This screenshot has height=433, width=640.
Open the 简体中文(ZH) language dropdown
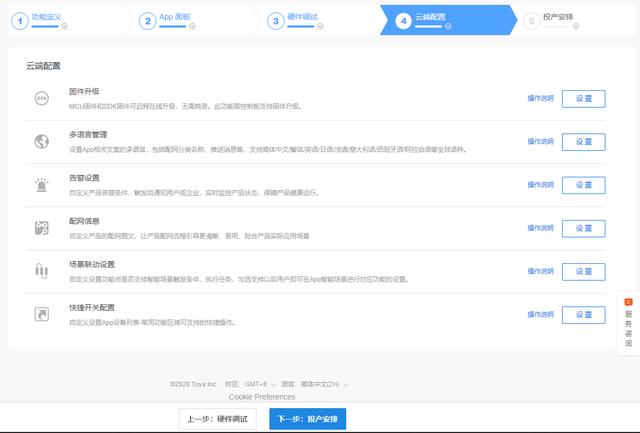coord(325,384)
